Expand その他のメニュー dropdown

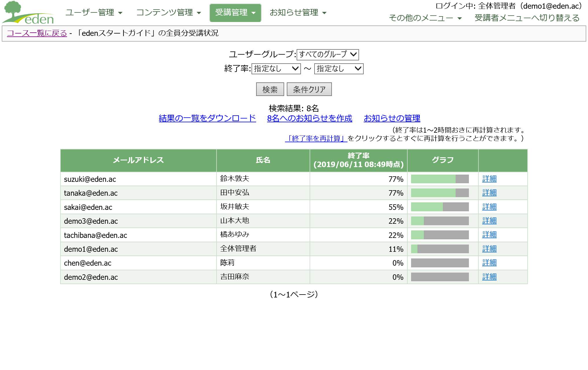coord(425,18)
